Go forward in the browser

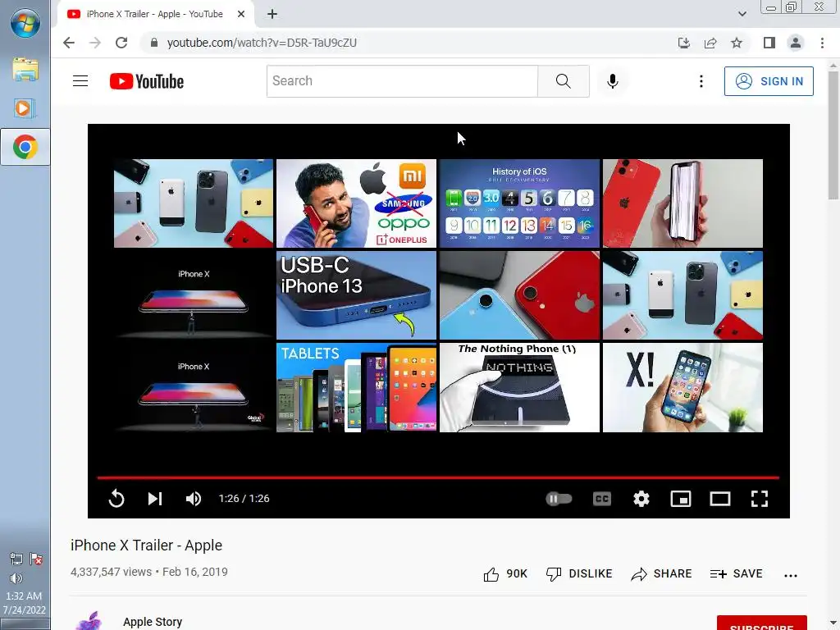pos(95,43)
